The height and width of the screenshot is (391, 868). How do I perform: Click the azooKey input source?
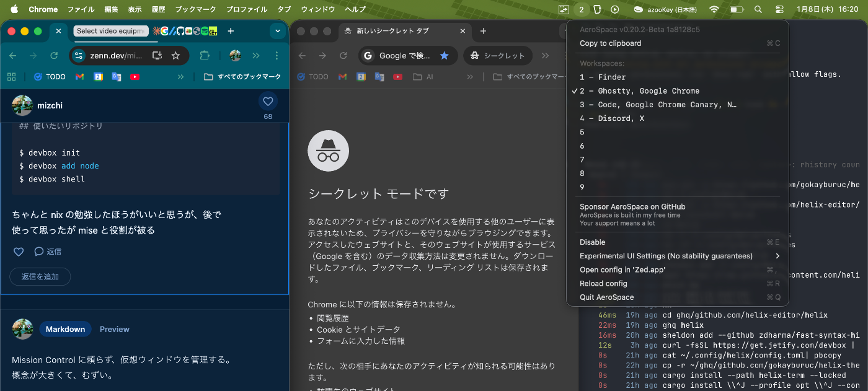click(666, 9)
